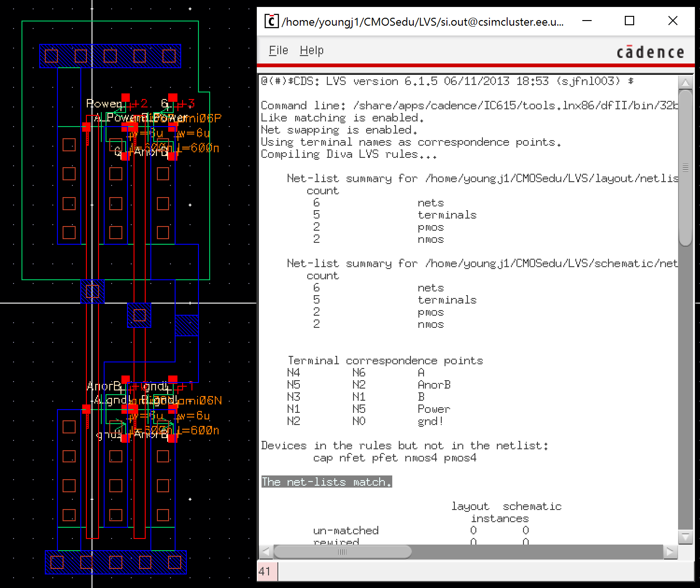700x588 pixels.
Task: Click the "Terminal correspondence points" heading
Action: point(385,361)
